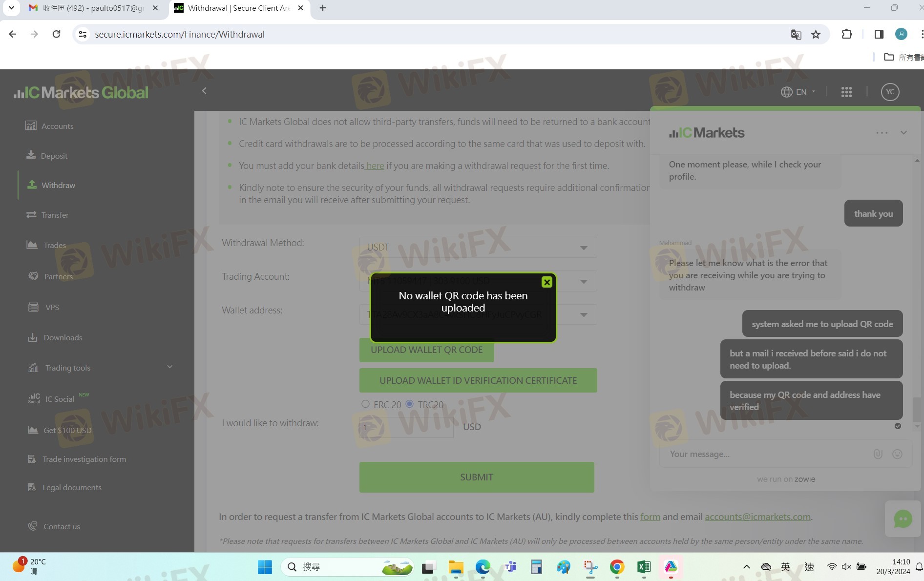Image resolution: width=924 pixels, height=581 pixels.
Task: Select the ERC 20 radio option
Action: 365,404
